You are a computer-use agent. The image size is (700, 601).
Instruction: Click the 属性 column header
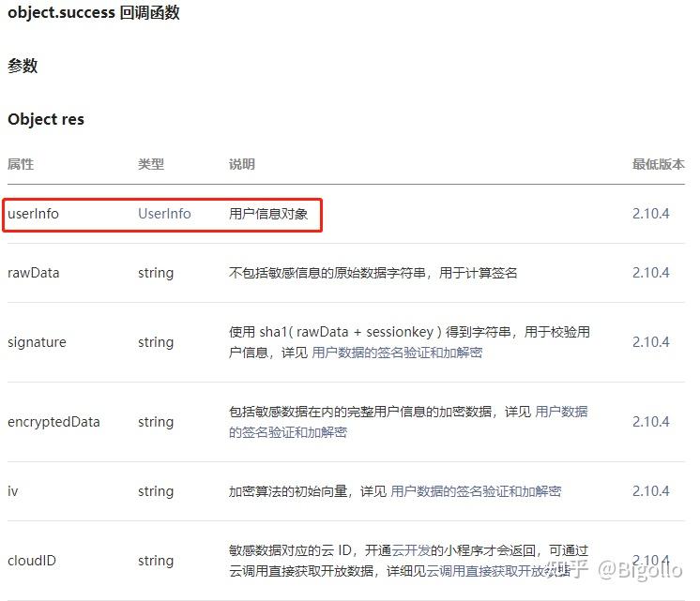pyautogui.click(x=21, y=164)
